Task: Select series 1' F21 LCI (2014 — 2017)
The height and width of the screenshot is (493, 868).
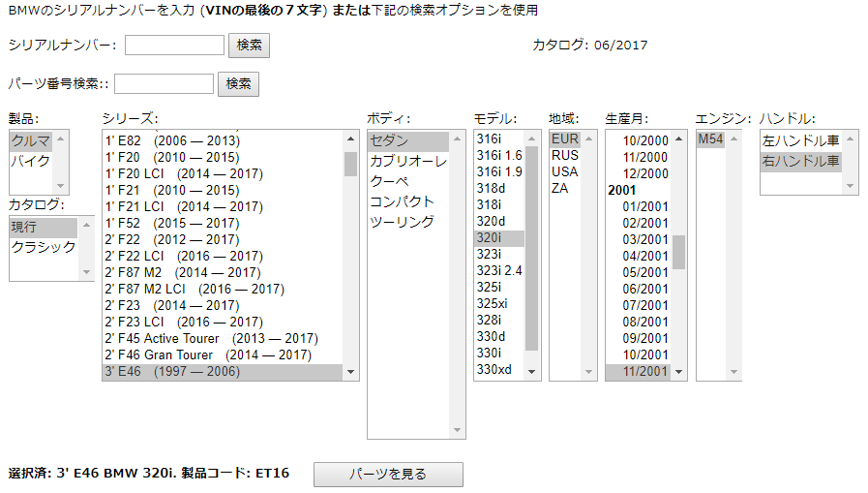Action: pyautogui.click(x=224, y=206)
